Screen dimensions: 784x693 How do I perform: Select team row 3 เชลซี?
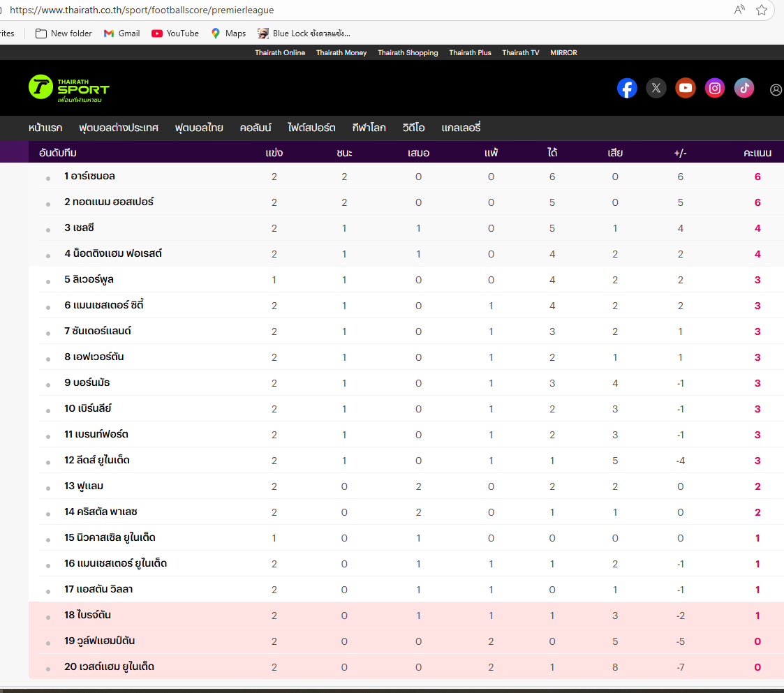(x=406, y=228)
